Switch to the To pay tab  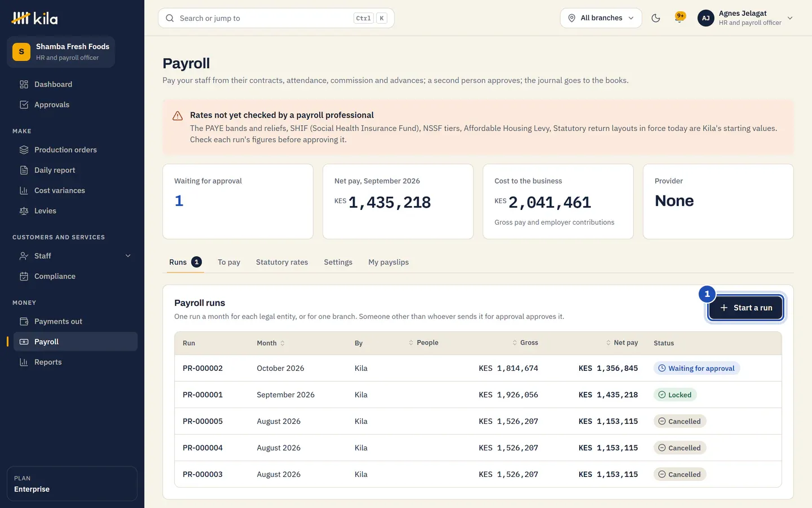pyautogui.click(x=229, y=262)
